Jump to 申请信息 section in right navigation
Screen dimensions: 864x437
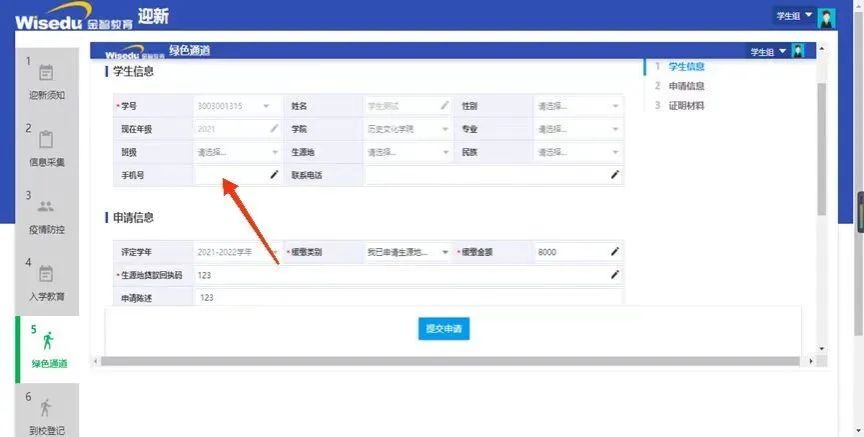tap(686, 86)
